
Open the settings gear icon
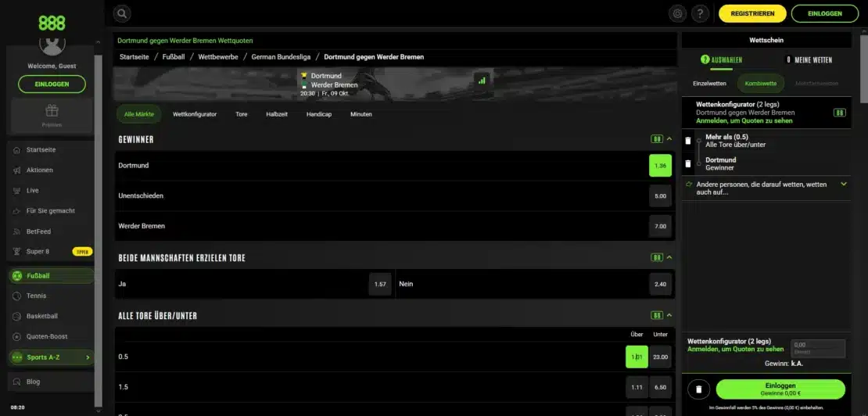pyautogui.click(x=677, y=13)
